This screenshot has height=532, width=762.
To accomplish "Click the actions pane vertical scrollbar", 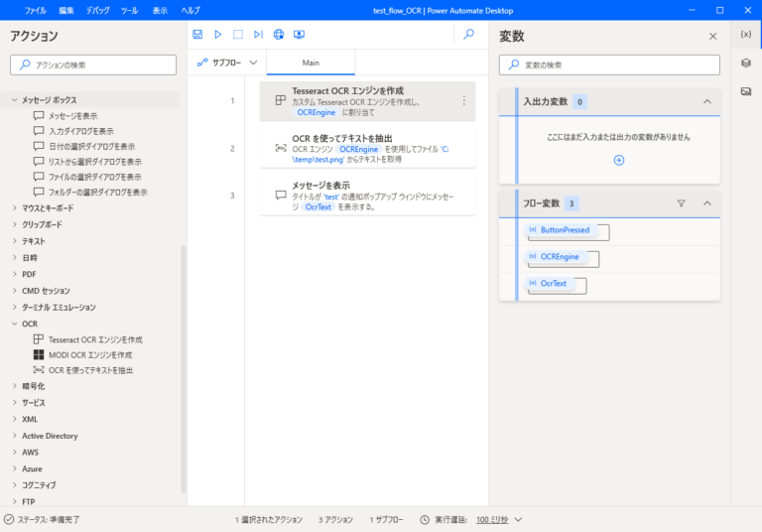I will coord(184,369).
